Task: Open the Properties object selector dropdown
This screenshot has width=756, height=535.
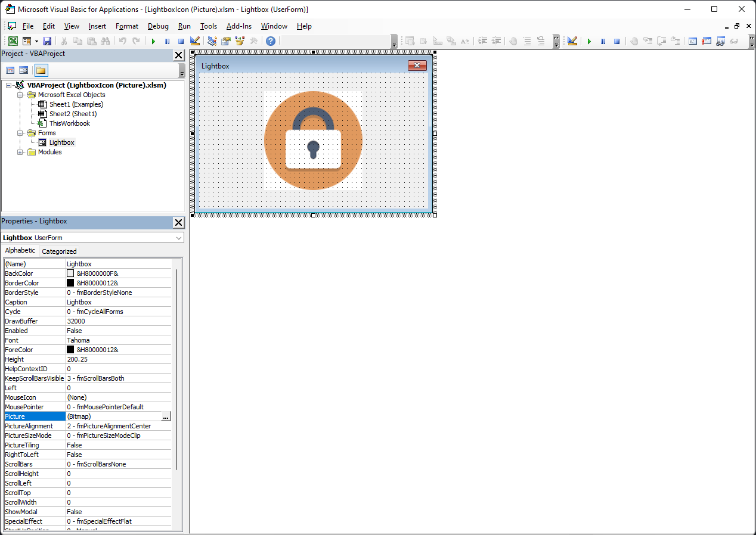Action: (x=179, y=238)
